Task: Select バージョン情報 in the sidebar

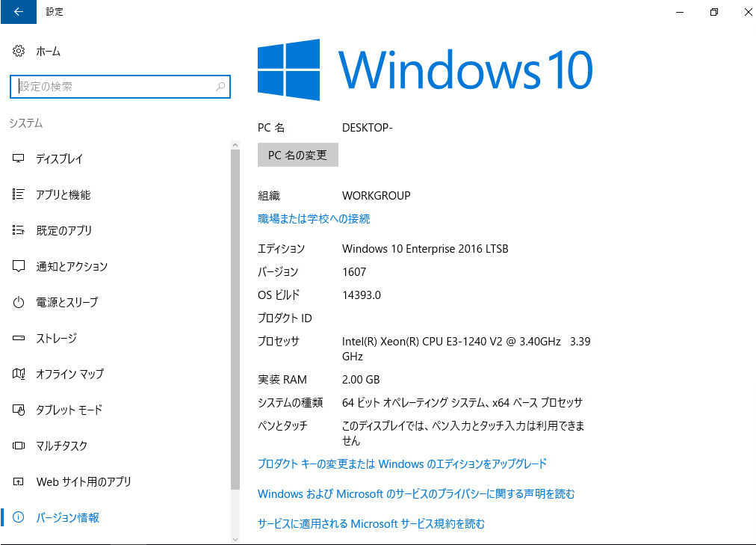Action: (x=67, y=517)
